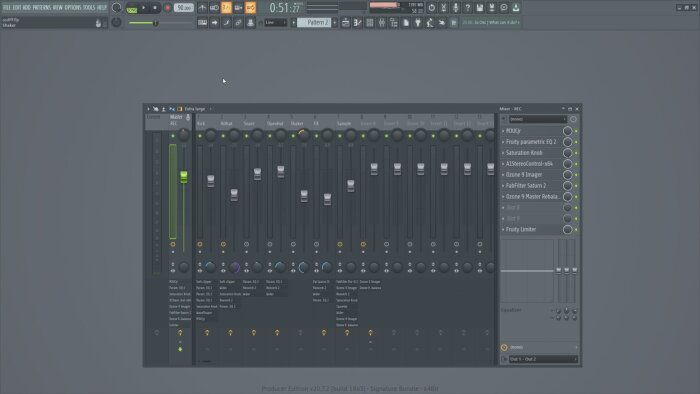Click the transport stop button
This screenshot has height=394, width=700.
[155, 8]
